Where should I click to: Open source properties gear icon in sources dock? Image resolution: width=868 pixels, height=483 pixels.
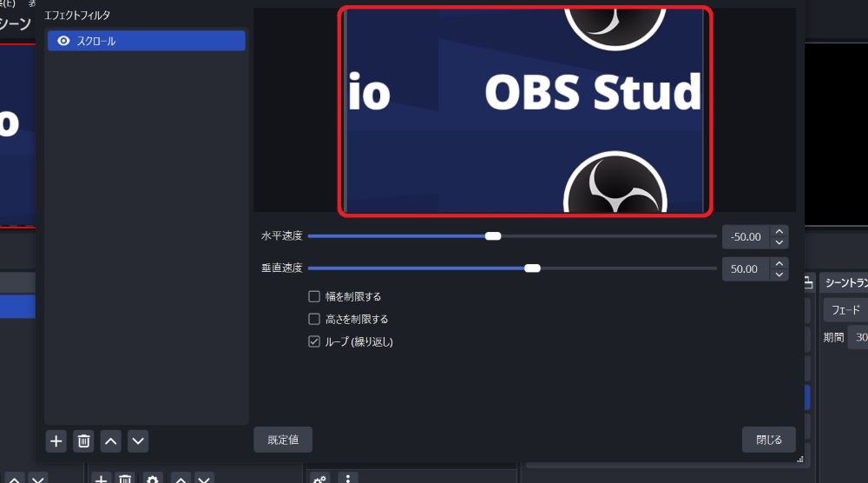pyautogui.click(x=153, y=479)
